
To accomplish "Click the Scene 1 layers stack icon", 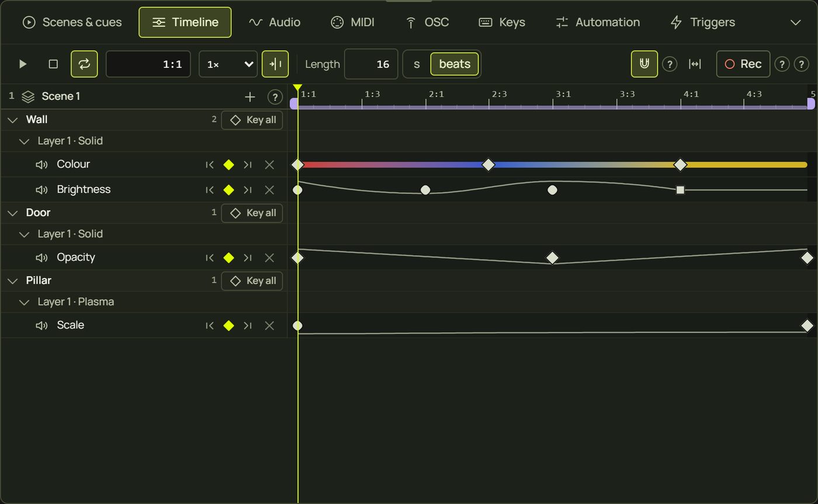I will click(x=28, y=97).
